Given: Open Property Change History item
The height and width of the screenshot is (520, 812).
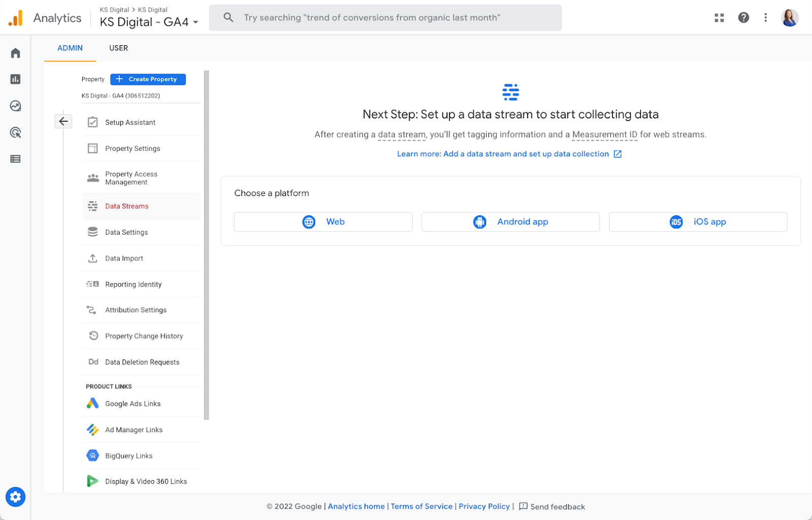Looking at the screenshot, I should pyautogui.click(x=142, y=336).
